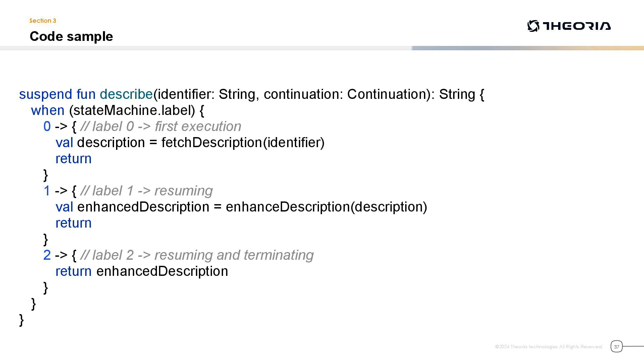Image resolution: width=644 pixels, height=362 pixels.
Task: Click the blue label number 2
Action: point(47,255)
